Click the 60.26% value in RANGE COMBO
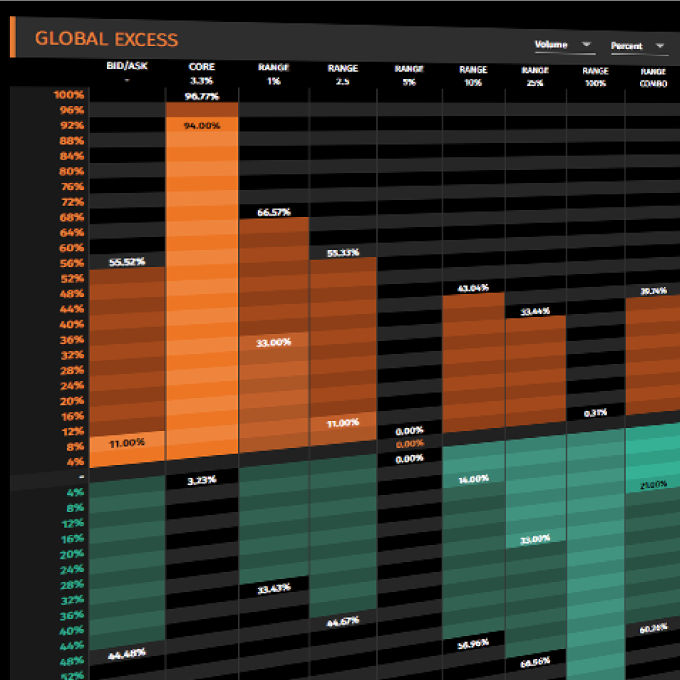This screenshot has width=680, height=680. coord(654,628)
